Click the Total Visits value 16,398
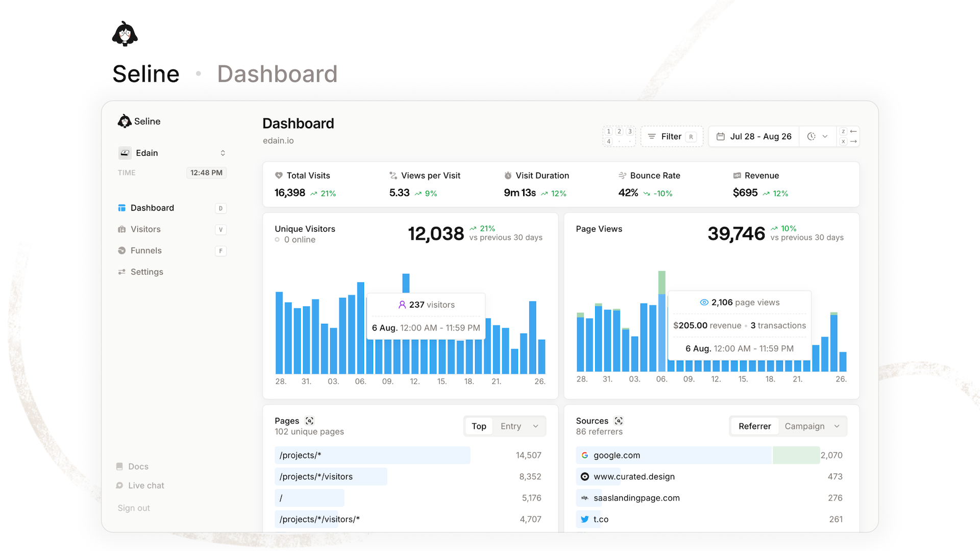The image size is (980, 551). [290, 193]
